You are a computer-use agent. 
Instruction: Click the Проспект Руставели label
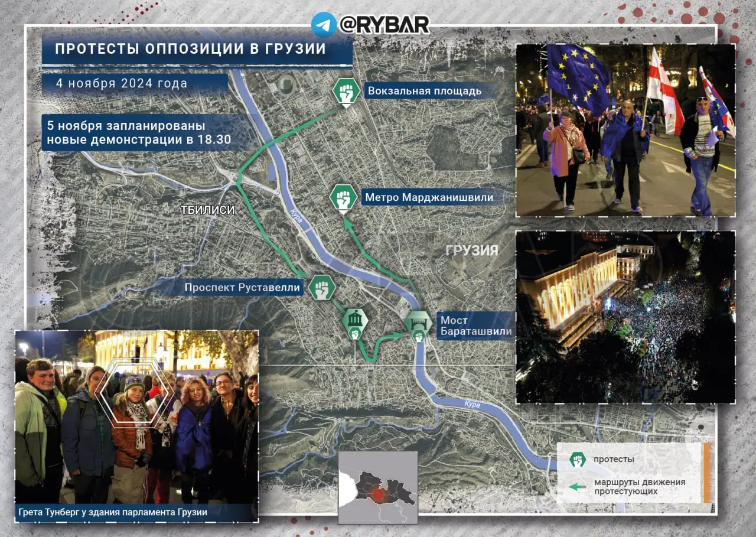(243, 288)
